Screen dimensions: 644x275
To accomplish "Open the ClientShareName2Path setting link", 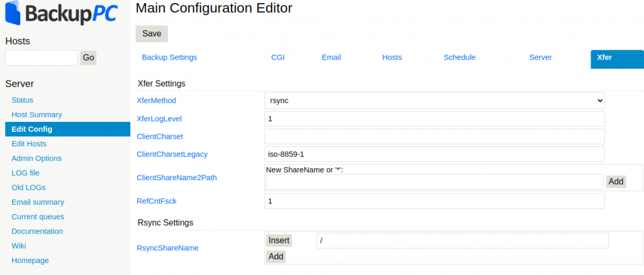I will [177, 178].
